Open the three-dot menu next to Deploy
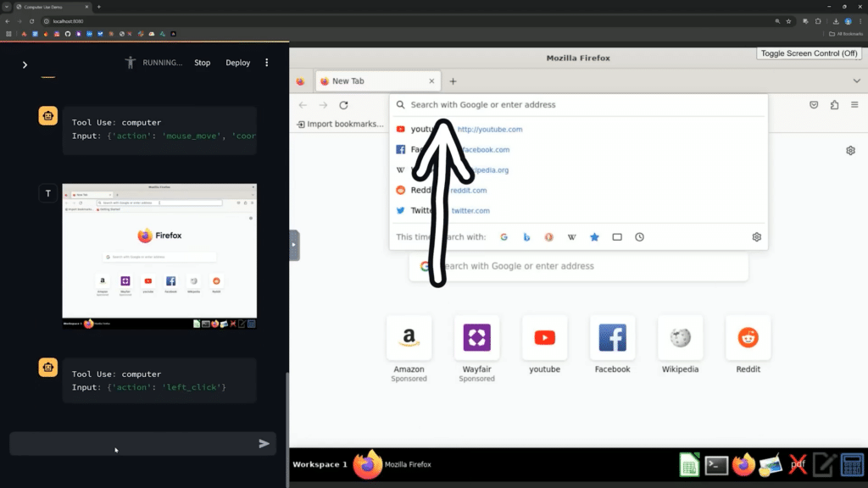The width and height of the screenshot is (868, 488). 267,63
